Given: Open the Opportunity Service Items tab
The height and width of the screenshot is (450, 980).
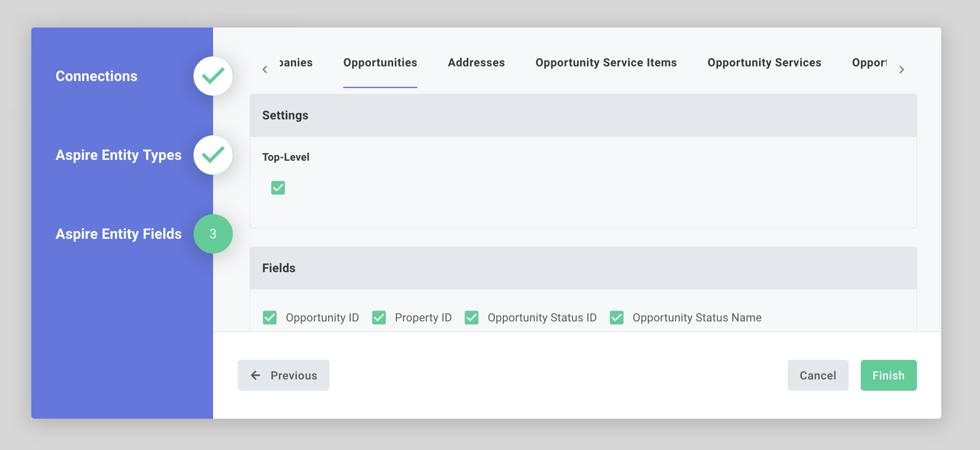Looking at the screenshot, I should [x=606, y=63].
